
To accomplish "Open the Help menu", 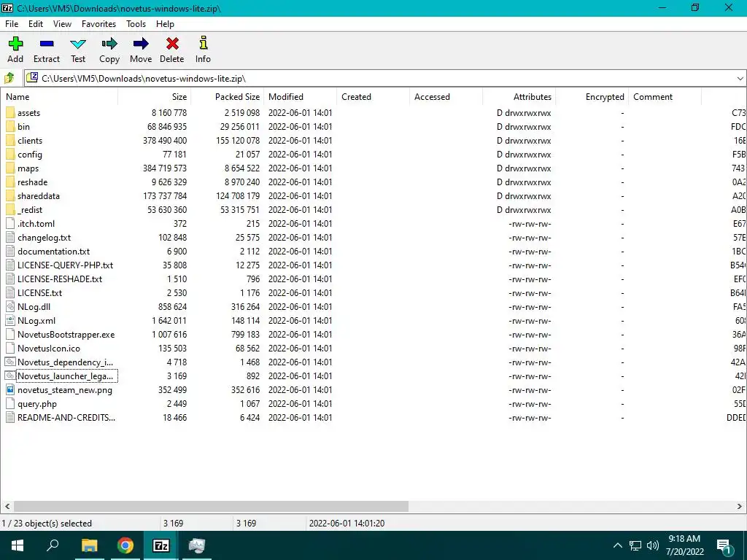I will pyautogui.click(x=165, y=24).
